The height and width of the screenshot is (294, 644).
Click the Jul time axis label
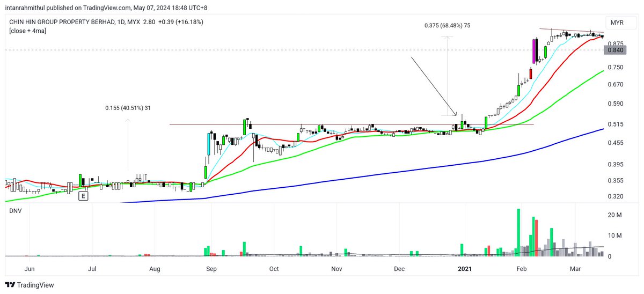pos(92,268)
